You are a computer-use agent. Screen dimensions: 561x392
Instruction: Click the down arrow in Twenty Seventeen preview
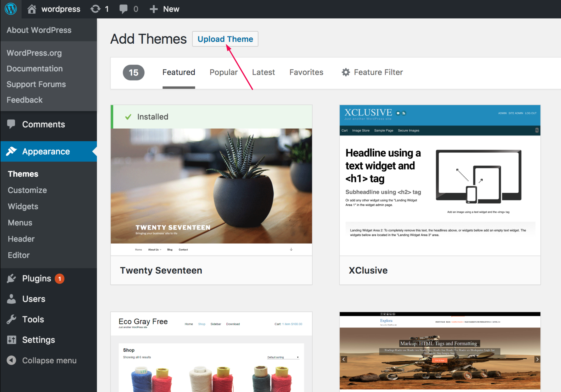tap(291, 249)
